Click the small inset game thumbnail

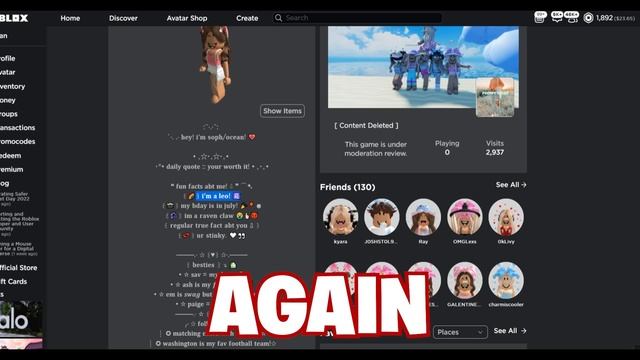(495, 98)
